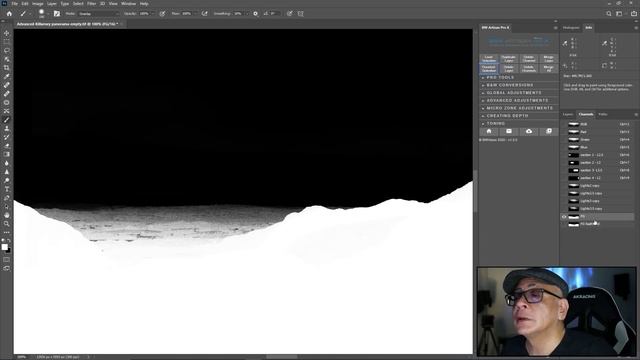Show the RGB channel visibility
This screenshot has height=360, width=640.
point(564,124)
